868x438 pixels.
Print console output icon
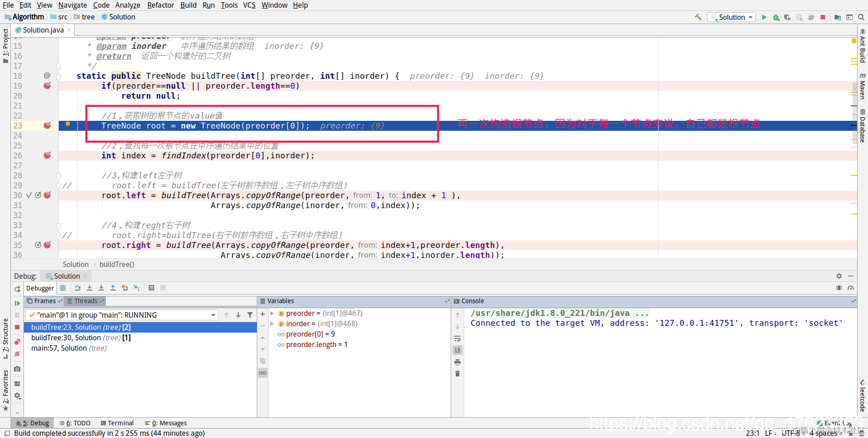[458, 362]
